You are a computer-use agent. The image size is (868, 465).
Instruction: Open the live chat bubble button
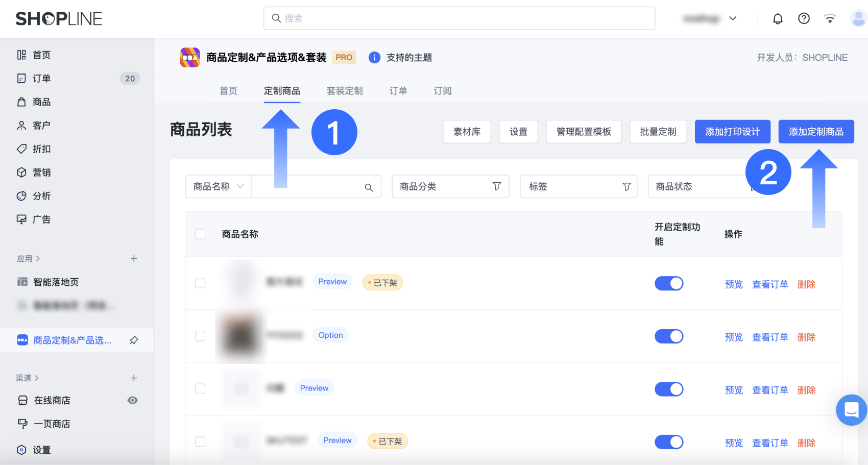(852, 409)
